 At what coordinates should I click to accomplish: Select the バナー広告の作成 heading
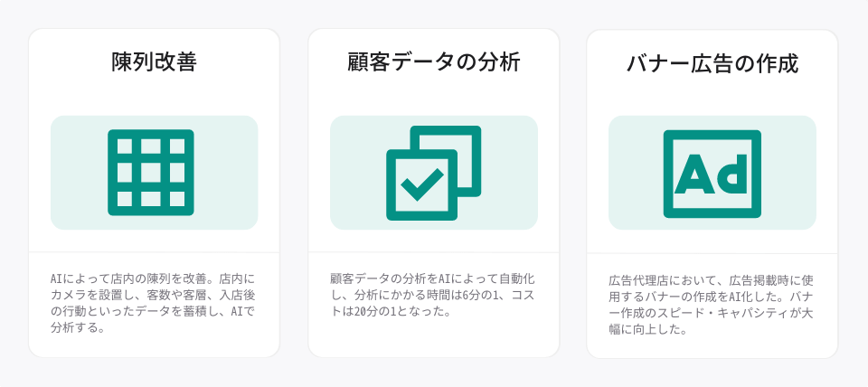[x=712, y=63]
